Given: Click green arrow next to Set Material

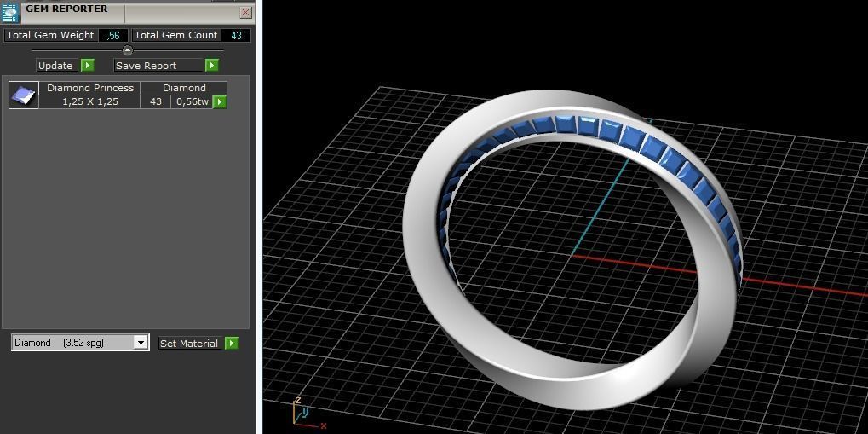Looking at the screenshot, I should [x=232, y=343].
